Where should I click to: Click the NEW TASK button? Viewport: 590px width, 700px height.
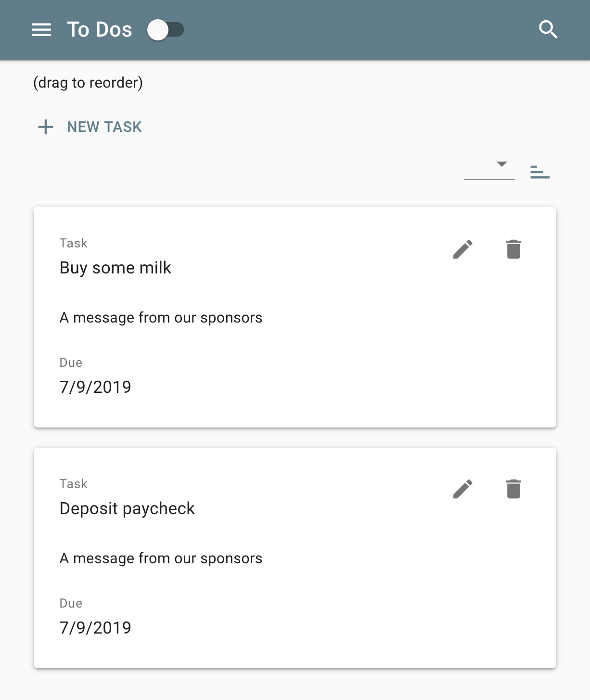90,127
